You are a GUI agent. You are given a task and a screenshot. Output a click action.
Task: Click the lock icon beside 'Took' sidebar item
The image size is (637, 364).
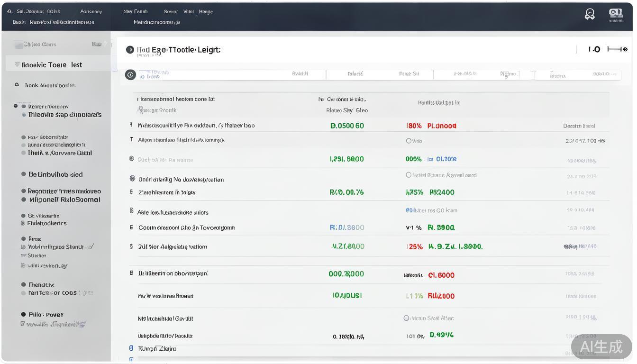click(17, 85)
